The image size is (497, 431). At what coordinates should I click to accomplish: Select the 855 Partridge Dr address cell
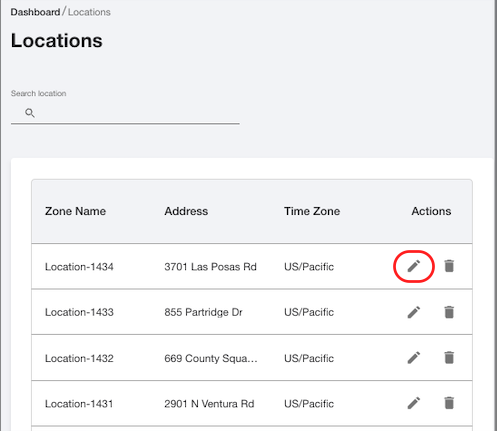pos(203,312)
